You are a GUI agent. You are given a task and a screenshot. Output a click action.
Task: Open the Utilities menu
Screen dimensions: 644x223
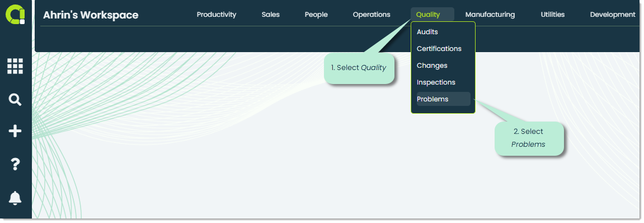pos(552,15)
